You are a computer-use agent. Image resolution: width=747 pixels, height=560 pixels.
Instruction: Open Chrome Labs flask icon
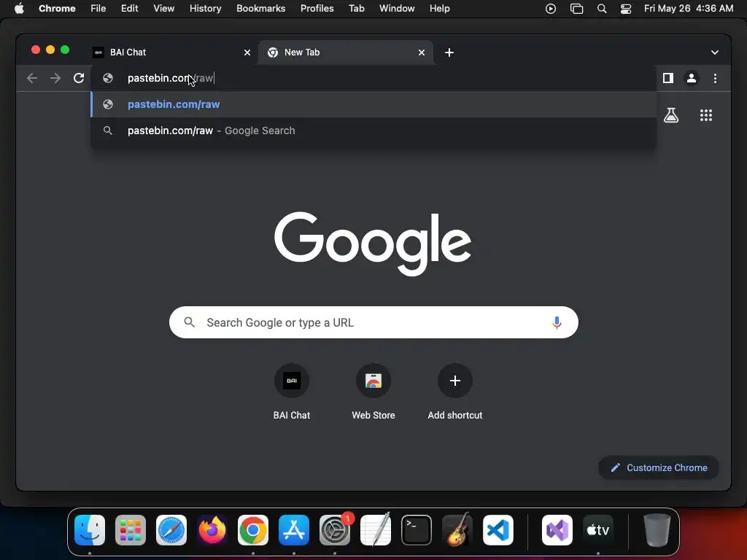pyautogui.click(x=671, y=115)
